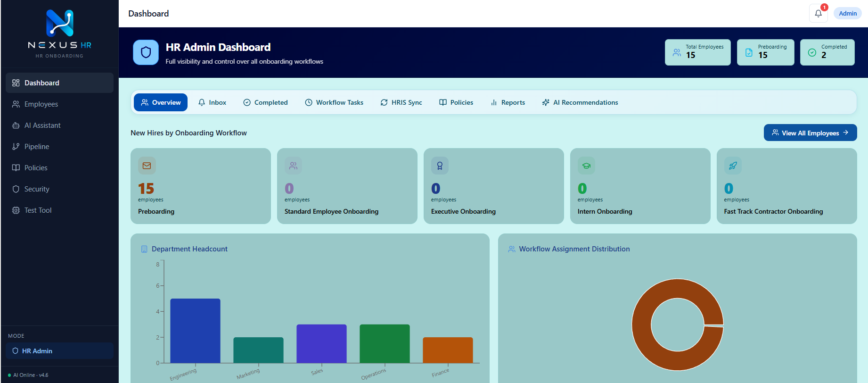Click the Completed checkmark icon in header
Screen dimensions: 868x383
point(812,52)
